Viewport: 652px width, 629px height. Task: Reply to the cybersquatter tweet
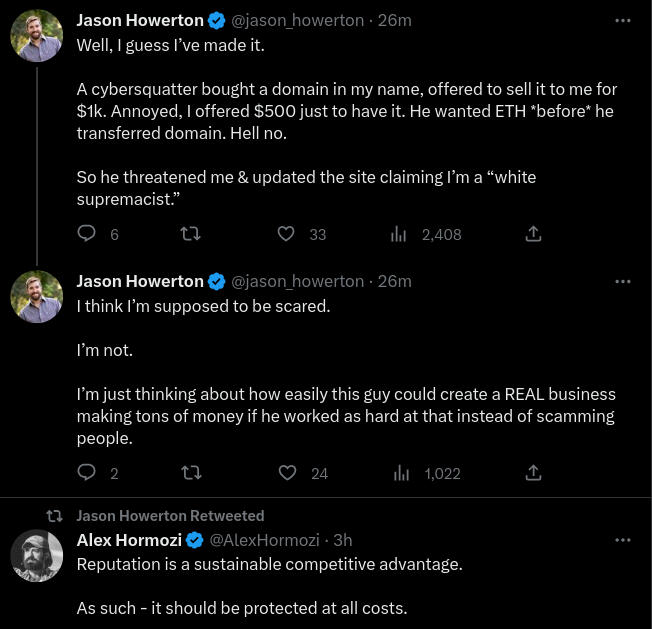coord(87,234)
